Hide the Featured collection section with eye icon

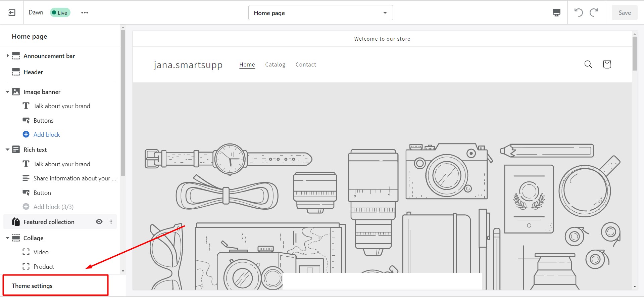[x=99, y=222]
